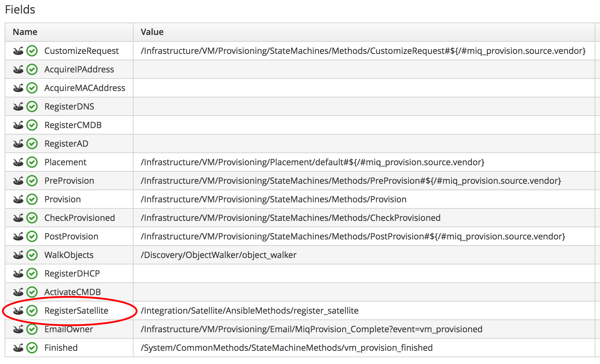The height and width of the screenshot is (364, 600).
Task: Click the green checkmark next to WalkObjects
Action: [x=32, y=255]
